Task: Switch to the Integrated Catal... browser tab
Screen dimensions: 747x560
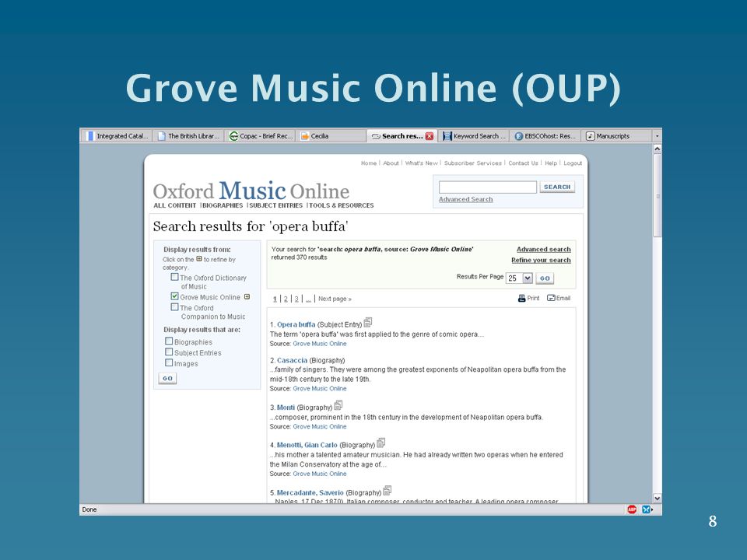Action: pos(117,136)
